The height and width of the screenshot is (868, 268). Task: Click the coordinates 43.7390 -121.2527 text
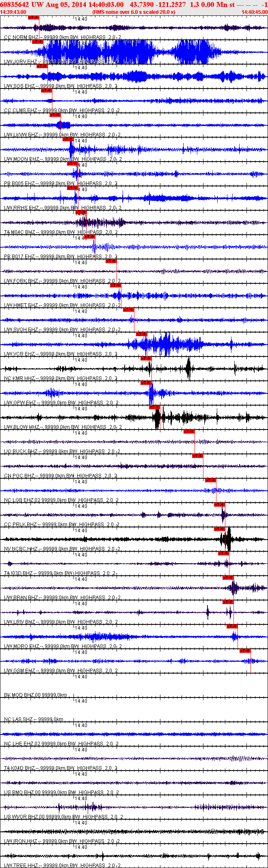(x=158, y=4)
